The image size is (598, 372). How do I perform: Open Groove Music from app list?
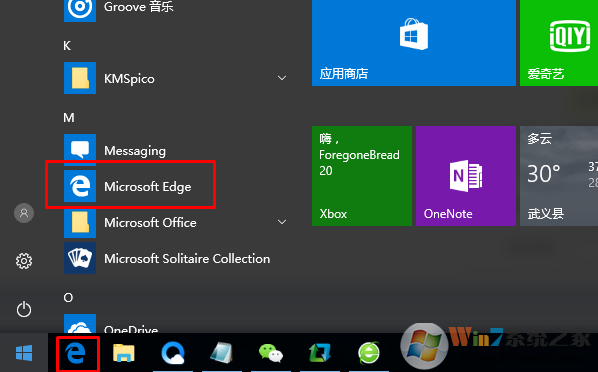click(x=175, y=8)
